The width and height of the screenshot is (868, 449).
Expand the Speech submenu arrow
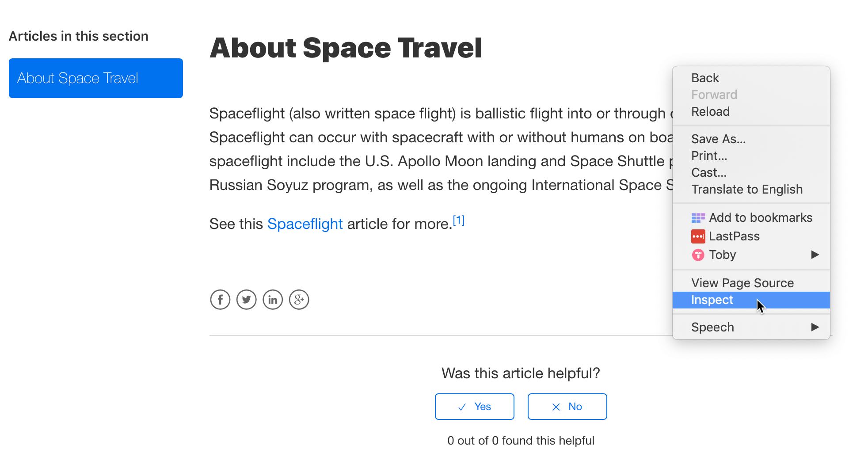pos(815,327)
